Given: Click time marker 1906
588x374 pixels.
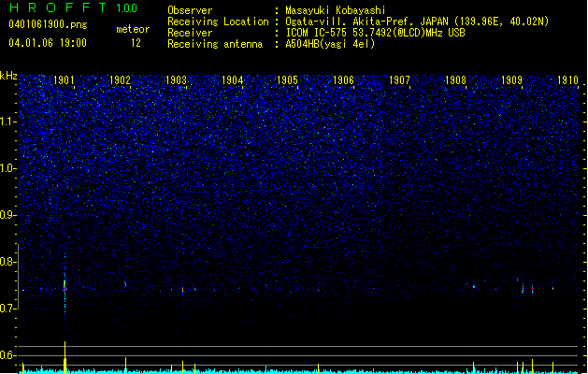Looking at the screenshot, I should (x=343, y=80).
